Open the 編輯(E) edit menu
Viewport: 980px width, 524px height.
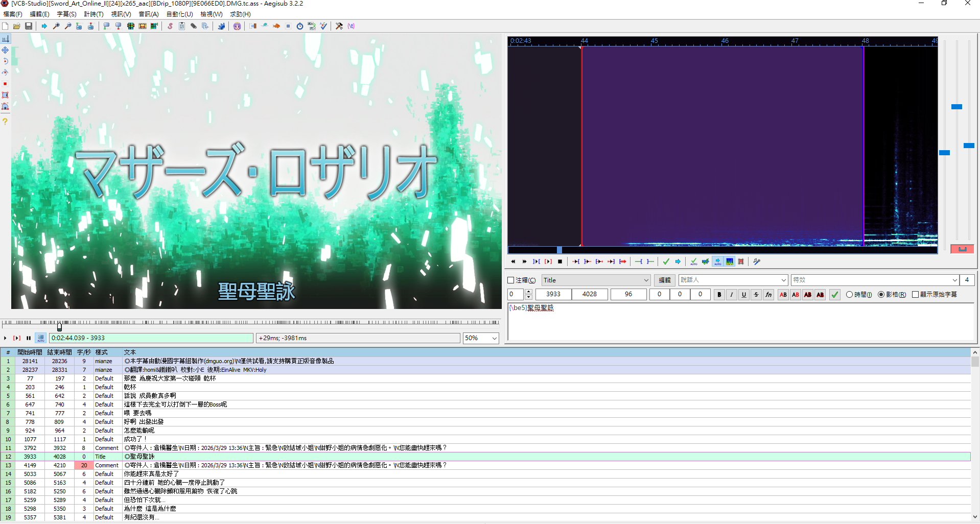point(40,14)
